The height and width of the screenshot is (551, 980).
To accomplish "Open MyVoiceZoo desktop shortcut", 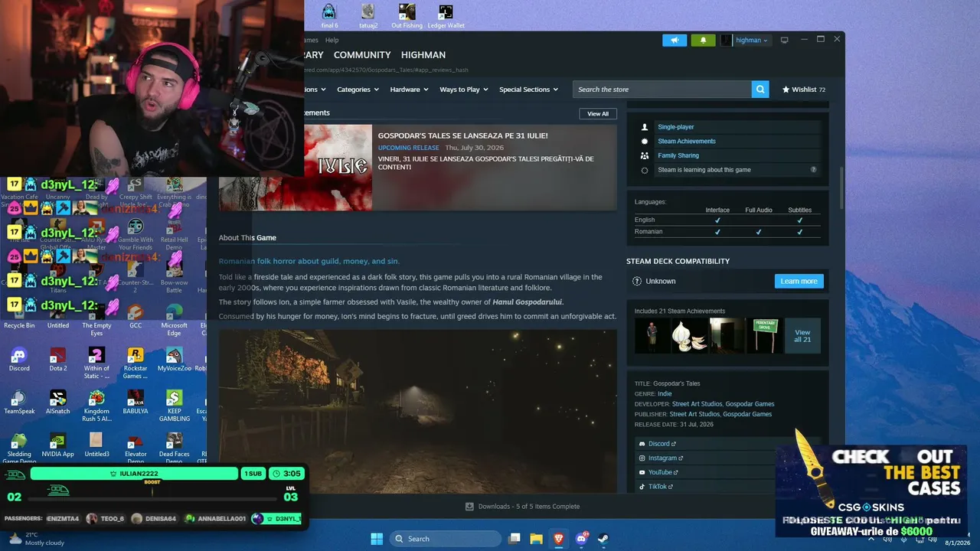I will 175,359.
